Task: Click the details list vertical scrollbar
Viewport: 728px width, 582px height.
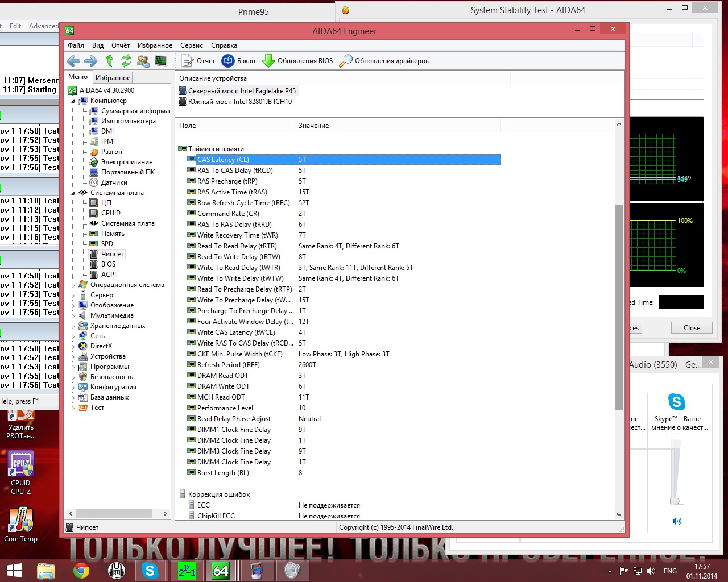Action: click(x=619, y=307)
